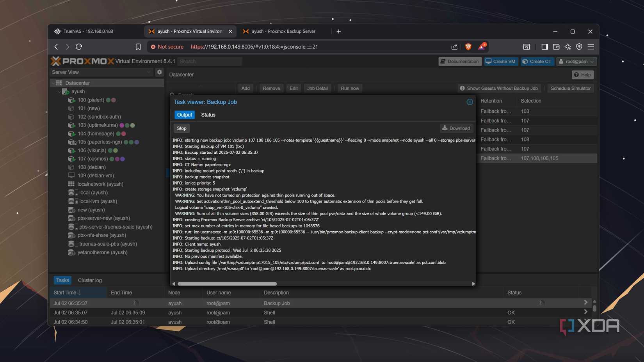Click the Run now button
Image resolution: width=644 pixels, height=362 pixels.
(x=349, y=88)
